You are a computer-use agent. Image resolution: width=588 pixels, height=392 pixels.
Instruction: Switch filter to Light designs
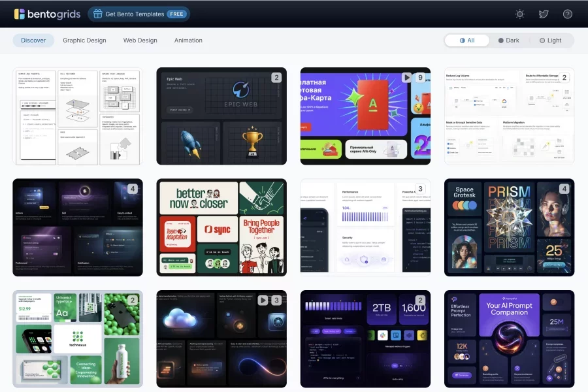(550, 41)
